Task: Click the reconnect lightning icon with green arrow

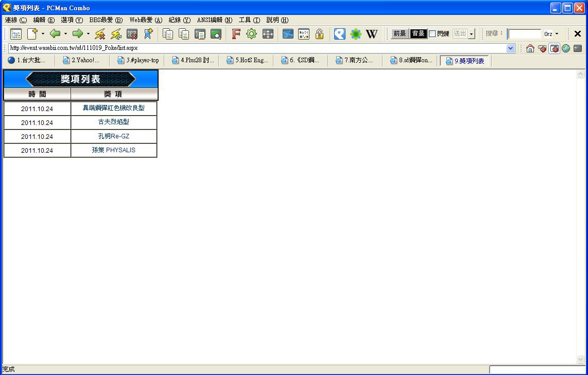Action: pos(116,34)
